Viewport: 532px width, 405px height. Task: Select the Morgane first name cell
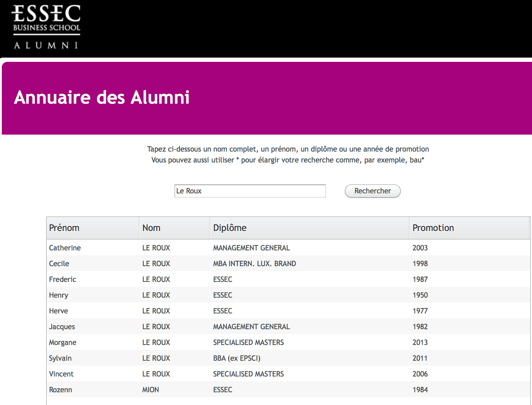point(63,342)
